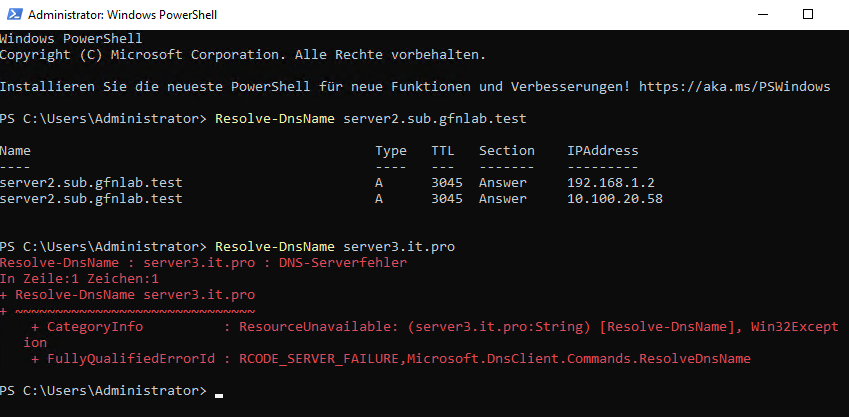
Task: Click the 'TTL' column header
Action: (x=443, y=151)
